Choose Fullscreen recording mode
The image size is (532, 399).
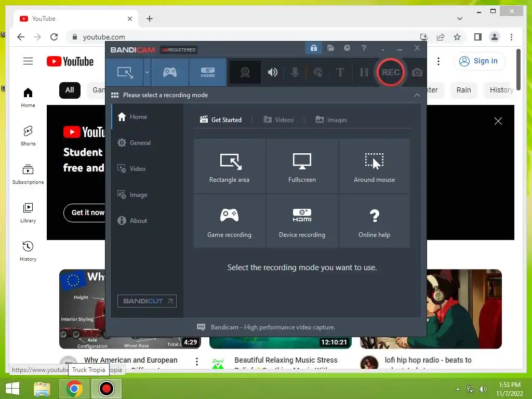302,166
